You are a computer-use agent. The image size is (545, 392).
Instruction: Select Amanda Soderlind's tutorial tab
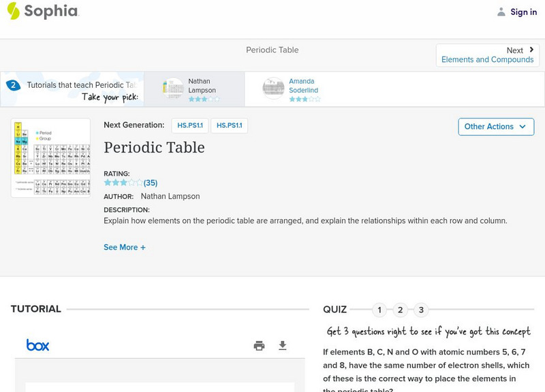303,89
